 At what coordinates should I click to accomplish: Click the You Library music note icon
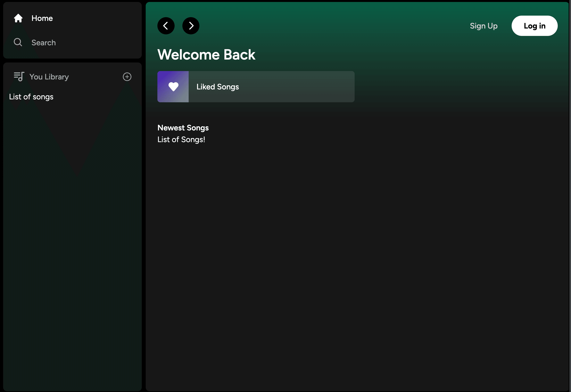click(19, 77)
